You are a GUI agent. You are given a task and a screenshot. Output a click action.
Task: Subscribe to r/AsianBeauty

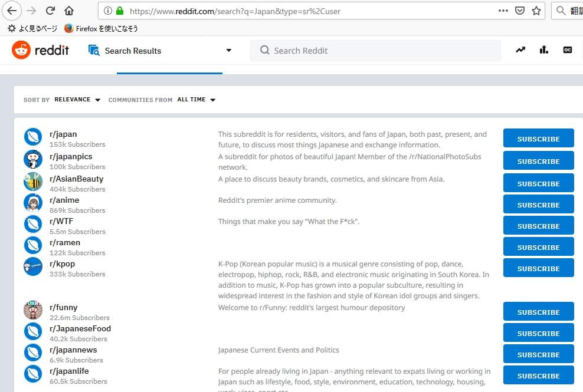(538, 183)
